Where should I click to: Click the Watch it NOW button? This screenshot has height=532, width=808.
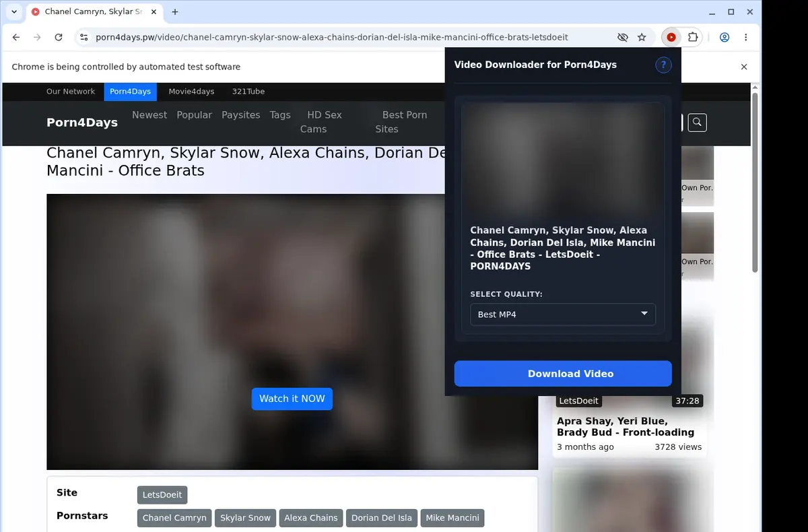[292, 399]
